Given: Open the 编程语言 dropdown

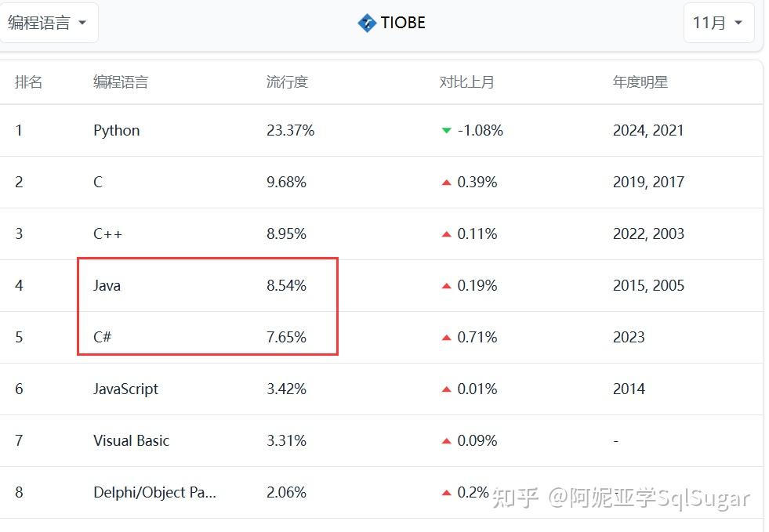Looking at the screenshot, I should (47, 23).
